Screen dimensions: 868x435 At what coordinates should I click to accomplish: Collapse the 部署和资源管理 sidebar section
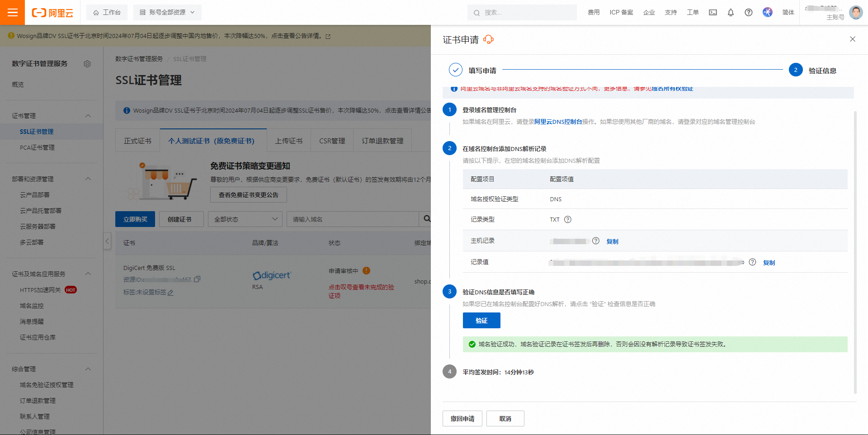(x=88, y=179)
